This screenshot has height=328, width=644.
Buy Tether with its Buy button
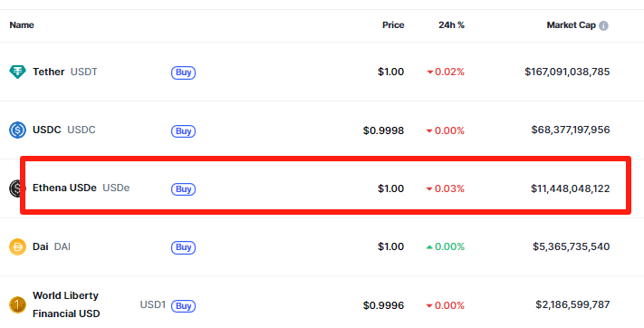click(x=183, y=72)
